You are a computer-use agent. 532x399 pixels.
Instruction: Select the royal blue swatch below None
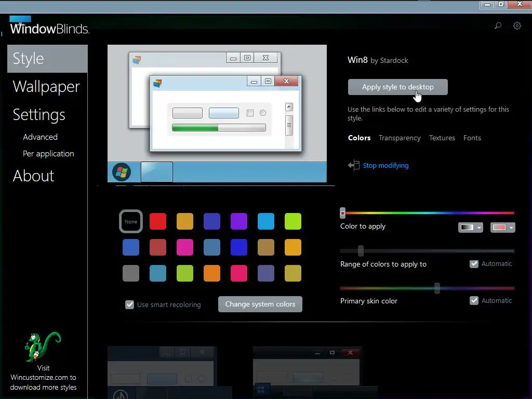pyautogui.click(x=131, y=247)
